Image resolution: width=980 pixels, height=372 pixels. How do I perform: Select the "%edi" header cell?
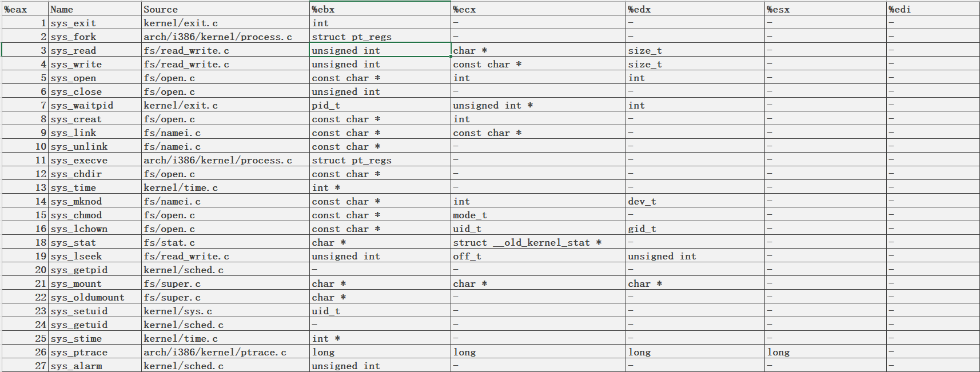tap(932, 9)
